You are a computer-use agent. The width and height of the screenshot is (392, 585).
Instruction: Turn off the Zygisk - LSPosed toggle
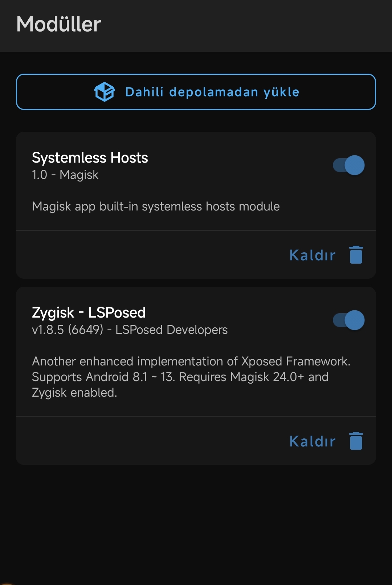(x=349, y=320)
